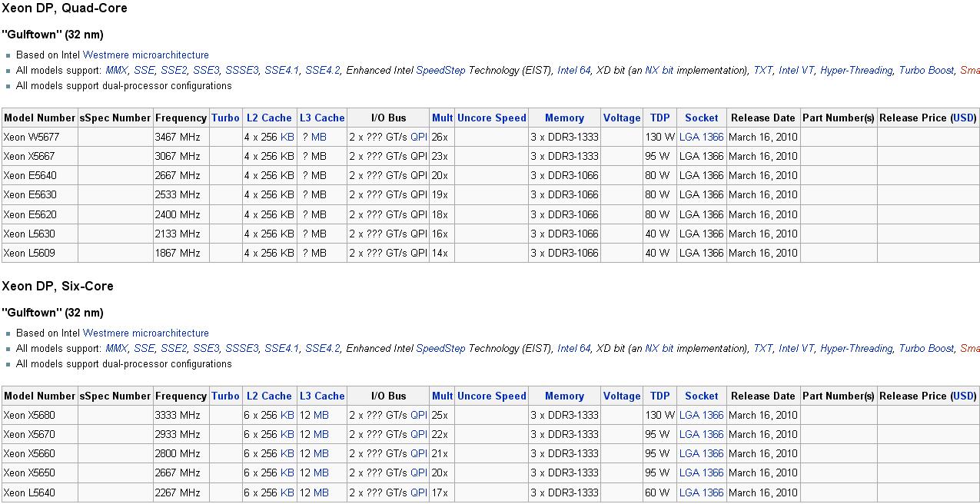Click Hyper-Threading link in Quad-Core section
Image resolution: width=980 pixels, height=504 pixels.
click(x=856, y=71)
